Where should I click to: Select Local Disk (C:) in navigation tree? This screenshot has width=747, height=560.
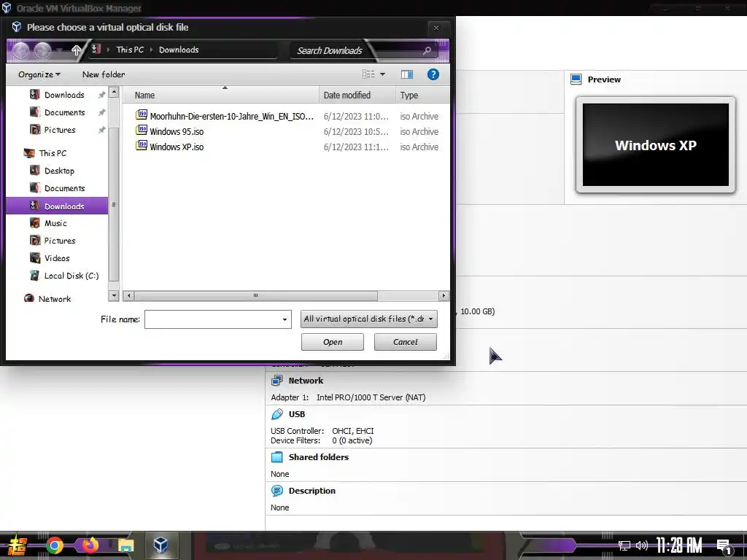pyautogui.click(x=71, y=276)
